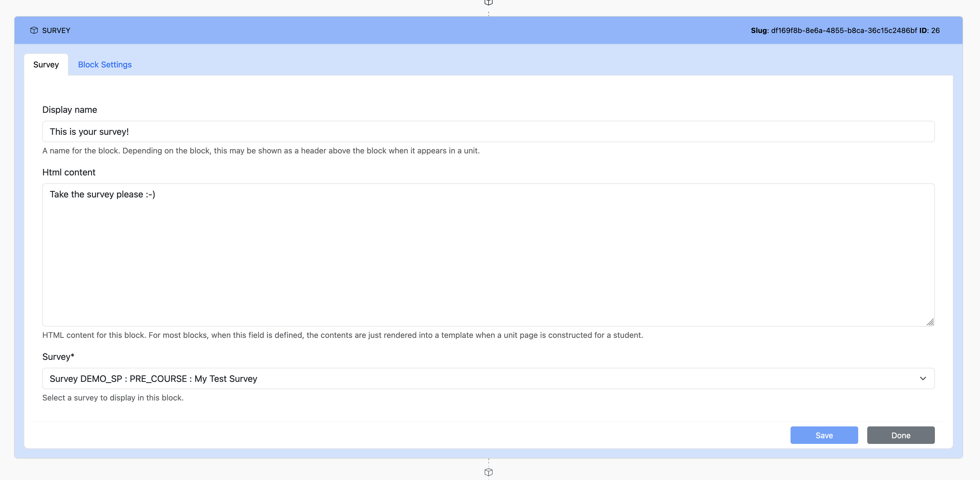Image resolution: width=980 pixels, height=480 pixels.
Task: Click the Survey* required field label
Action: [x=58, y=357]
